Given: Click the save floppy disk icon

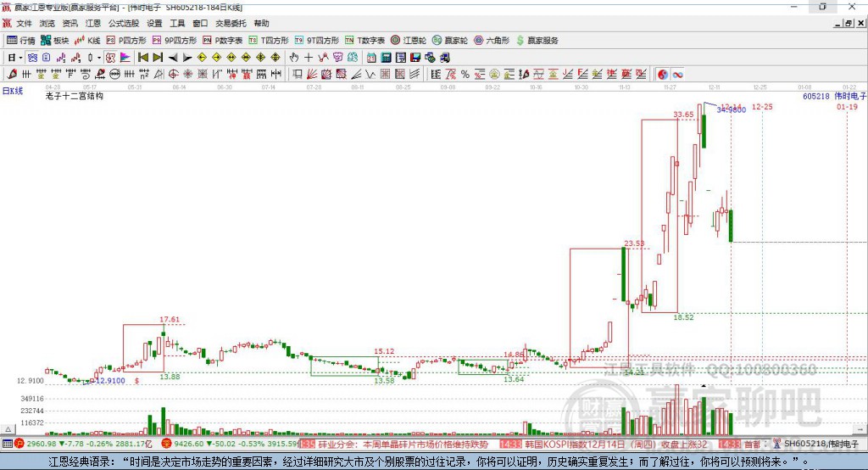Looking at the screenshot, I should [x=415, y=58].
